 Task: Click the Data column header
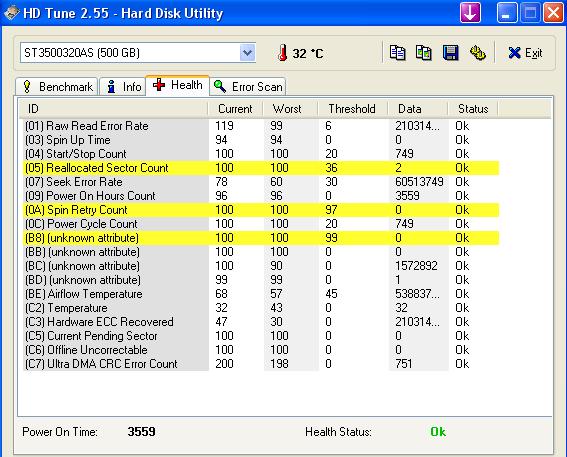pyautogui.click(x=418, y=109)
